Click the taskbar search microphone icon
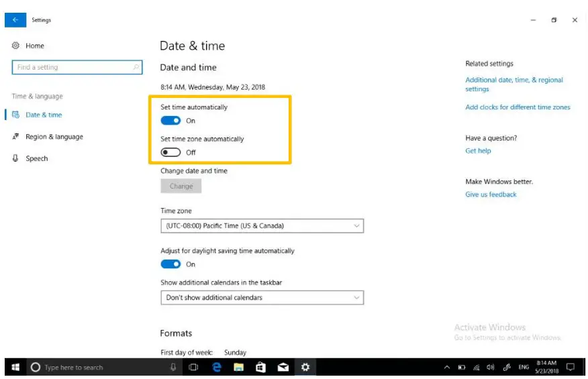Image resolution: width=588 pixels, height=379 pixels. [x=173, y=368]
